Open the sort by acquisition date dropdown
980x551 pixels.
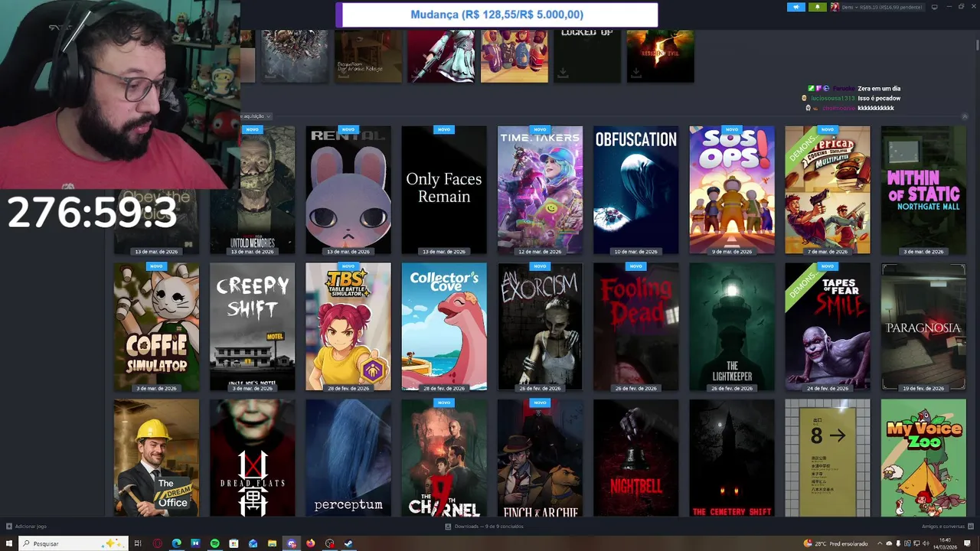point(255,116)
